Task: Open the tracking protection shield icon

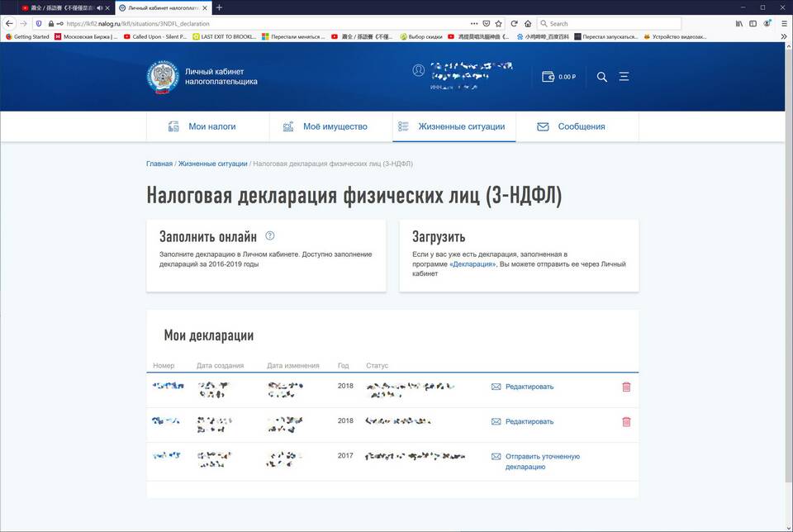Action: click(x=39, y=23)
